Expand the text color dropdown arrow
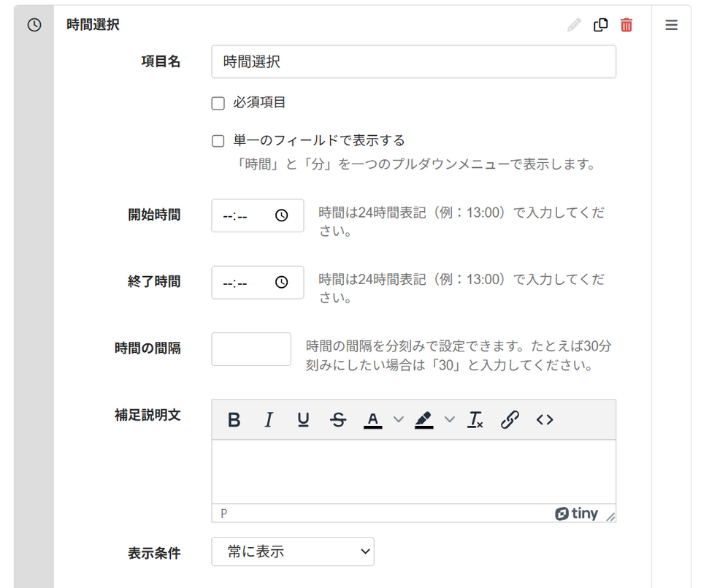Screen dimensions: 701x588 pyautogui.click(x=399, y=419)
